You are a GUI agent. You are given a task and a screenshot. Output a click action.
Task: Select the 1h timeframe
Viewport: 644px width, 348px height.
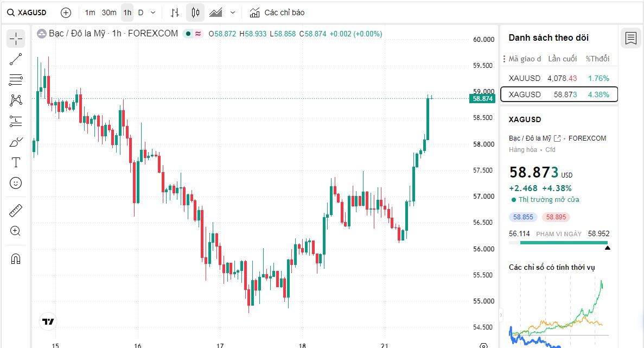(127, 12)
